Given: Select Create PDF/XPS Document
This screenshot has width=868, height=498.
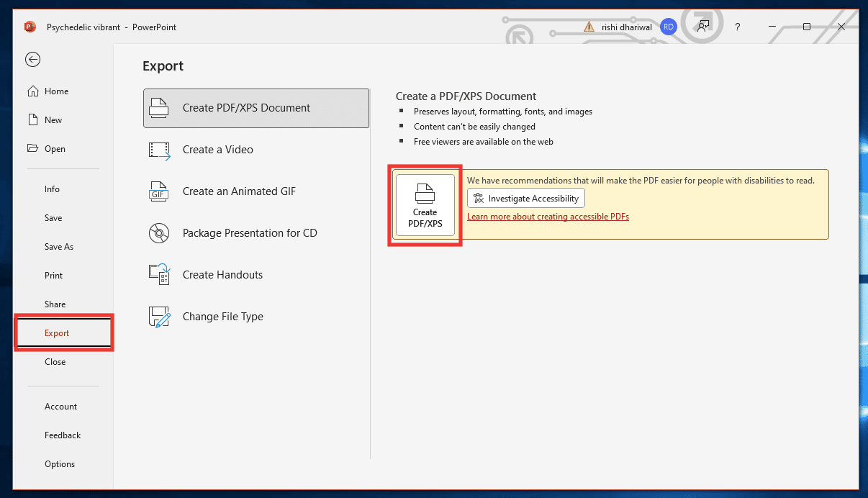Looking at the screenshot, I should pyautogui.click(x=245, y=107).
